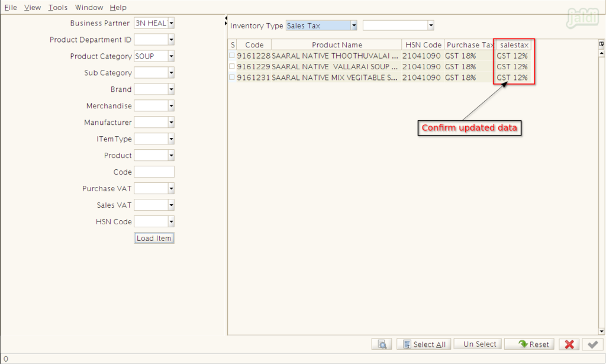
Task: Click code cell 9161229
Action: pos(253,66)
